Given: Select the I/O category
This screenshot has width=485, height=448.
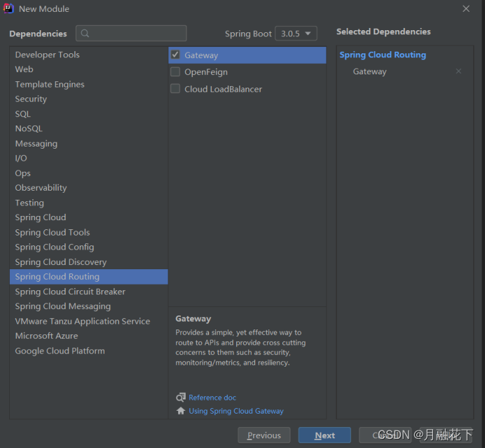Looking at the screenshot, I should 89,158.
